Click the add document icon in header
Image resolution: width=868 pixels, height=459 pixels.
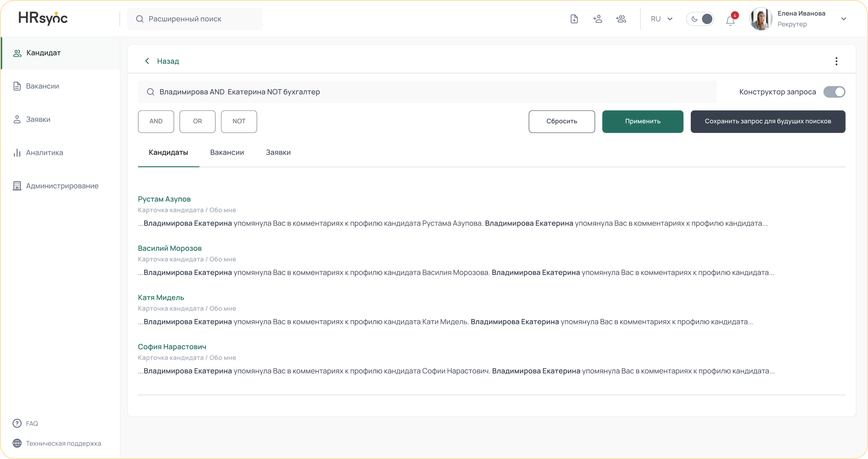pyautogui.click(x=574, y=19)
